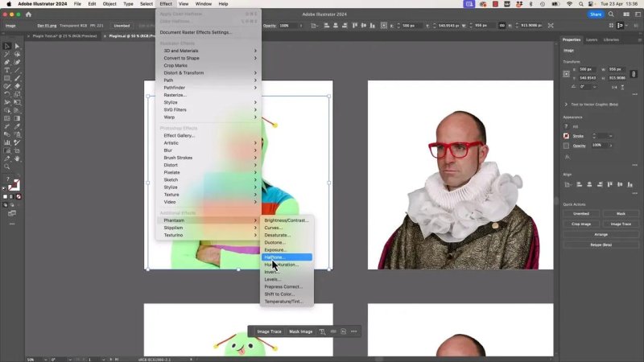The height and width of the screenshot is (362, 644).
Task: Click vertical align bottom in Properties Align
Action: (630, 185)
